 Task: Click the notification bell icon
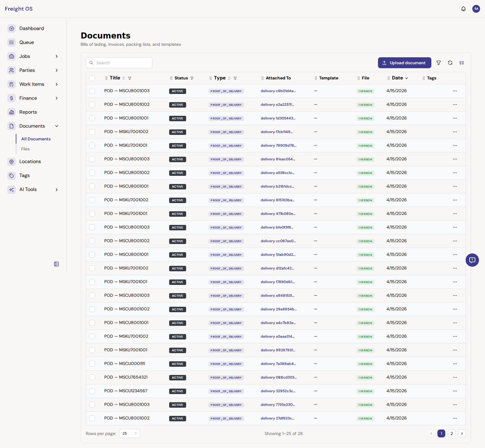pos(463,8)
